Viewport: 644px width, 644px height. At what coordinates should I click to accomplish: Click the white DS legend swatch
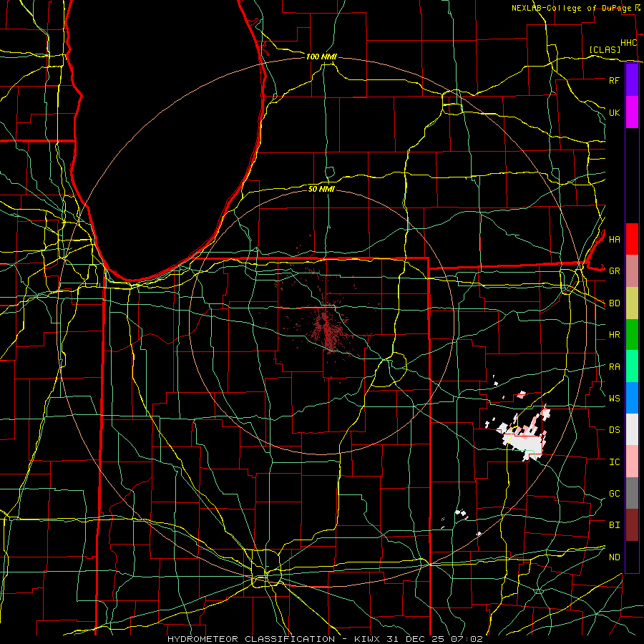click(x=632, y=429)
